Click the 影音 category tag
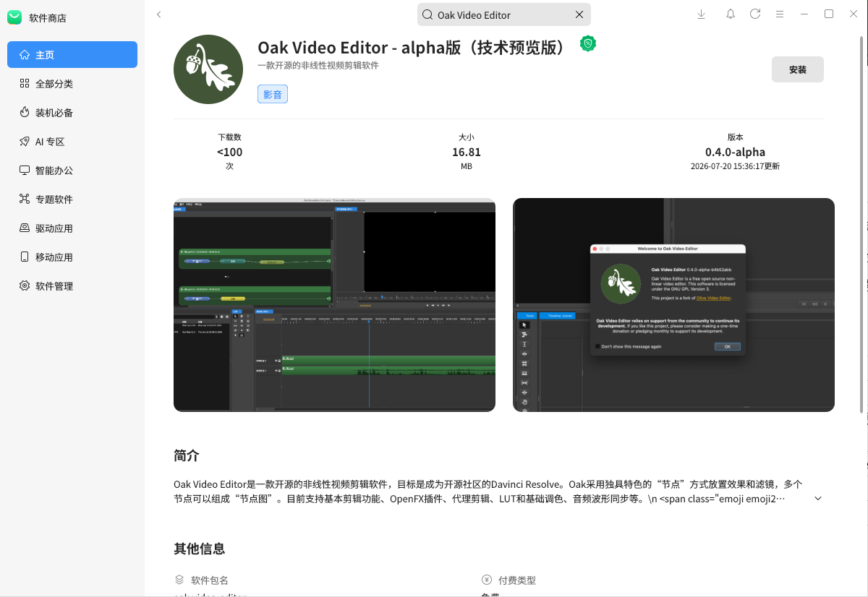 pyautogui.click(x=273, y=94)
